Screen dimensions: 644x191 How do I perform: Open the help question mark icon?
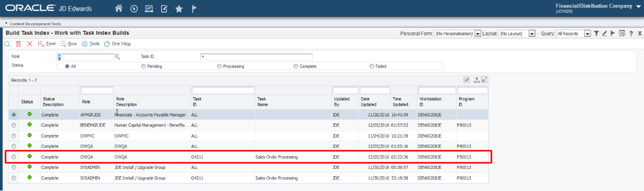click(x=631, y=33)
